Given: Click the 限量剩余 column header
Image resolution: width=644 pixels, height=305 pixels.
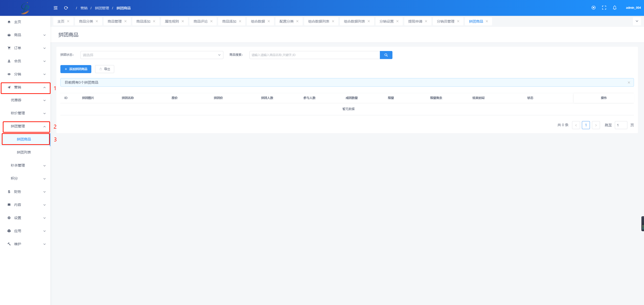Looking at the screenshot, I should tap(436, 98).
